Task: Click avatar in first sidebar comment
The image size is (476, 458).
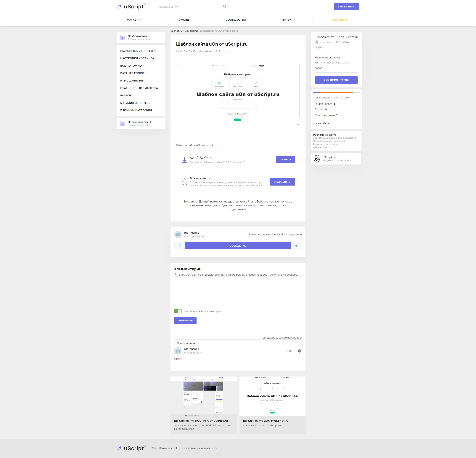Action: tap(316, 42)
